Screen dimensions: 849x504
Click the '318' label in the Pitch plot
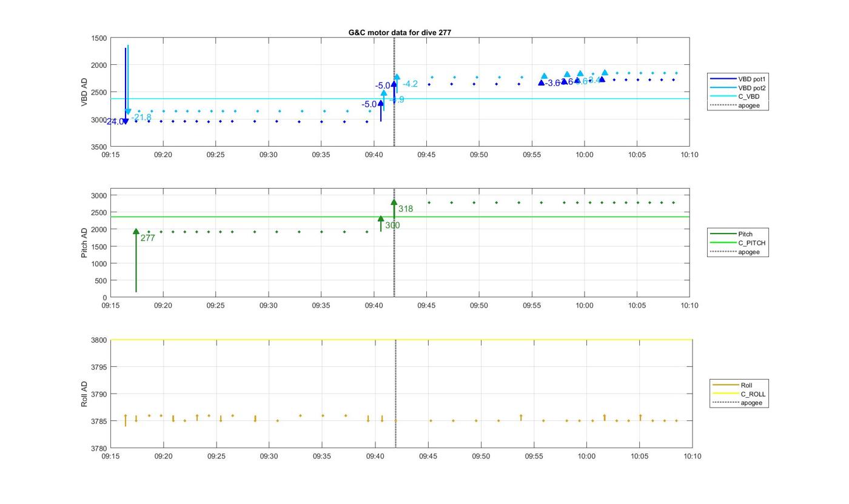click(x=406, y=209)
